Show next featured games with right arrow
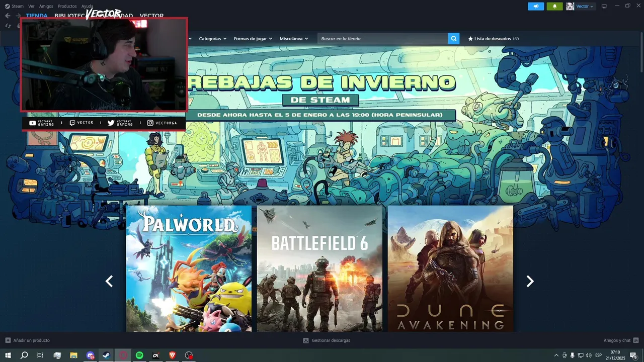 (530, 281)
